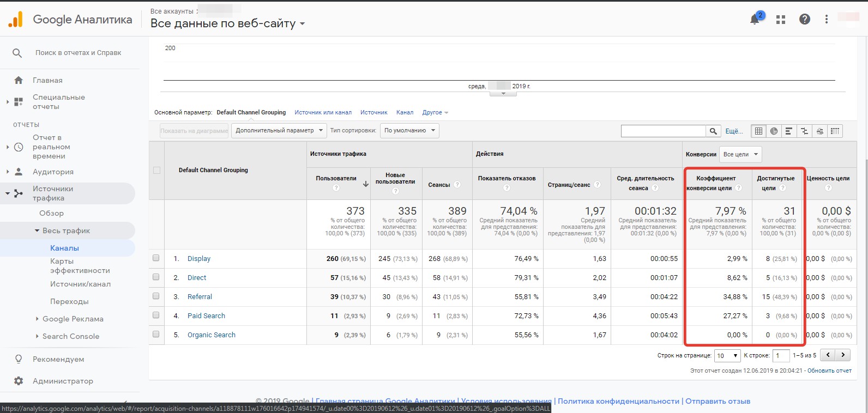Image resolution: width=868 pixels, height=413 pixels.
Task: Switch to pivot table view
Action: tap(835, 131)
